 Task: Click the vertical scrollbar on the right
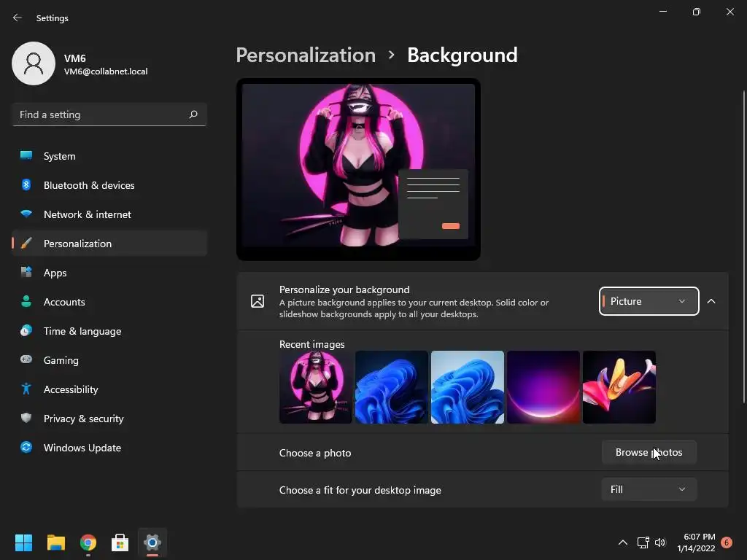coord(743,246)
